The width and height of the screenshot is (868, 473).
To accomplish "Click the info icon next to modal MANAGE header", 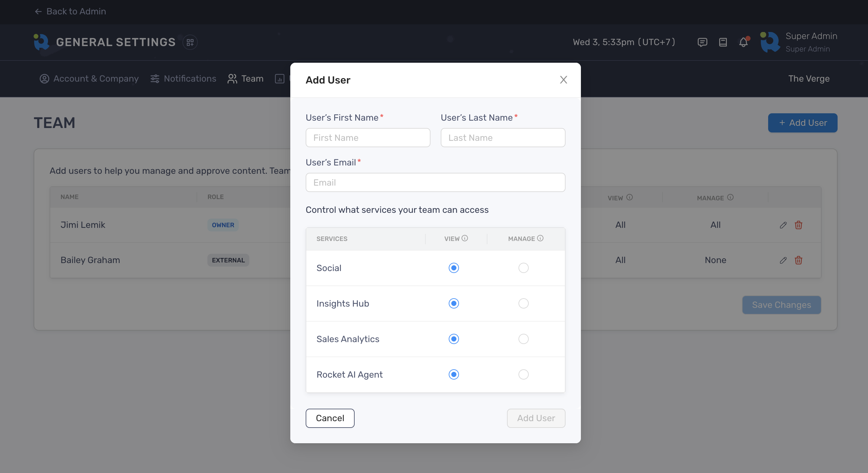I will (540, 238).
